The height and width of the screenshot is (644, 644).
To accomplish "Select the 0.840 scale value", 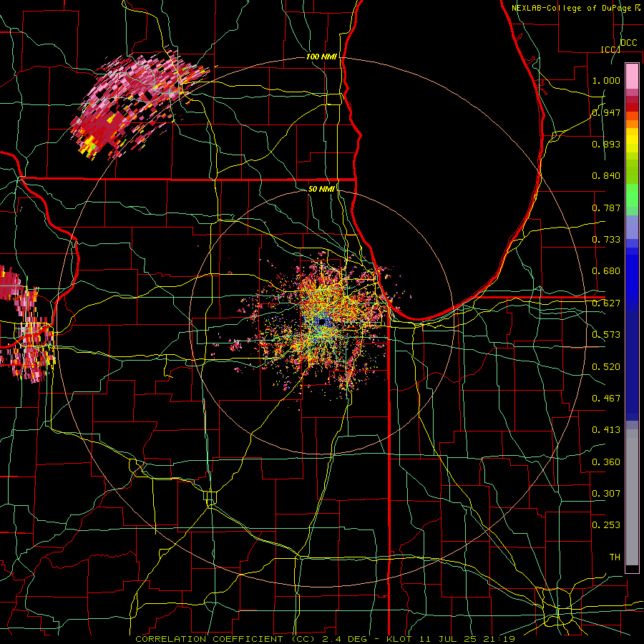I will (x=606, y=176).
